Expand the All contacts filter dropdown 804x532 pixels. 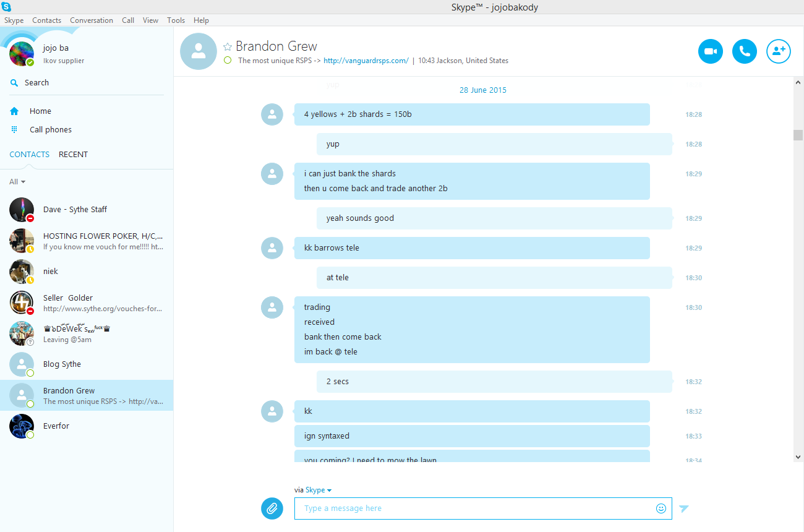[17, 182]
